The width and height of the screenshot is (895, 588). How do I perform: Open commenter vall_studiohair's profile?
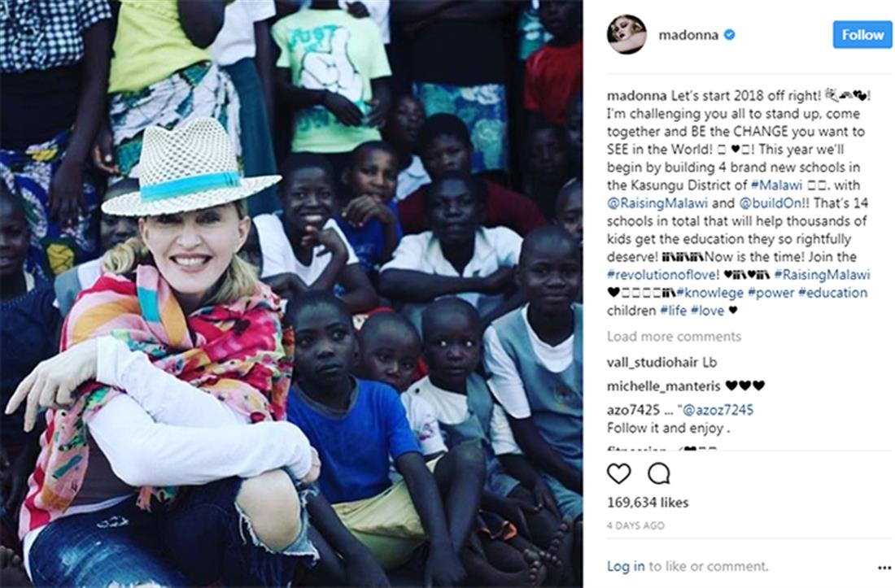click(653, 362)
